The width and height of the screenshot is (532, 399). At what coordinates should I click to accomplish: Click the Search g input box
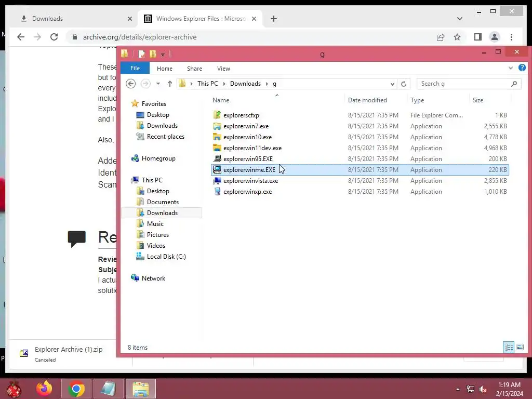pos(469,84)
